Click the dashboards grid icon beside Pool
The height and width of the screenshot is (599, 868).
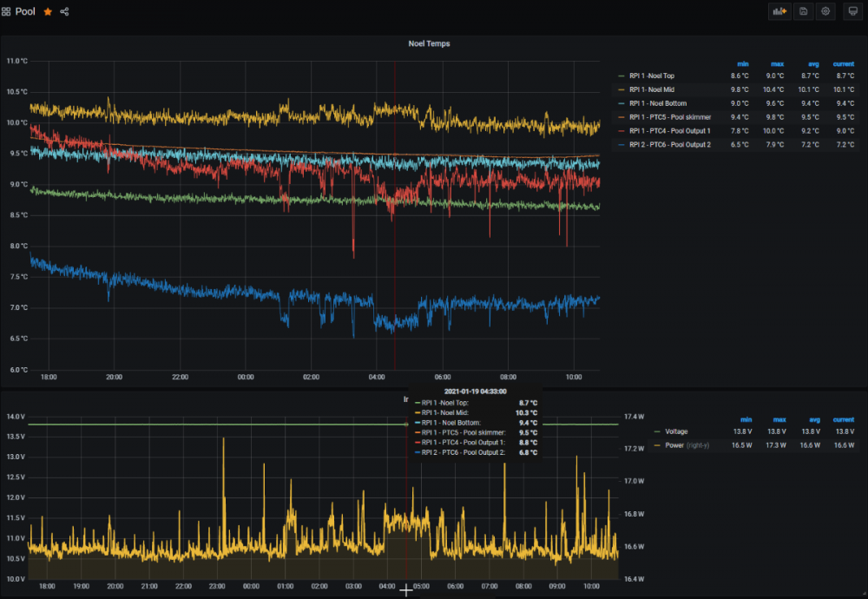coord(7,11)
